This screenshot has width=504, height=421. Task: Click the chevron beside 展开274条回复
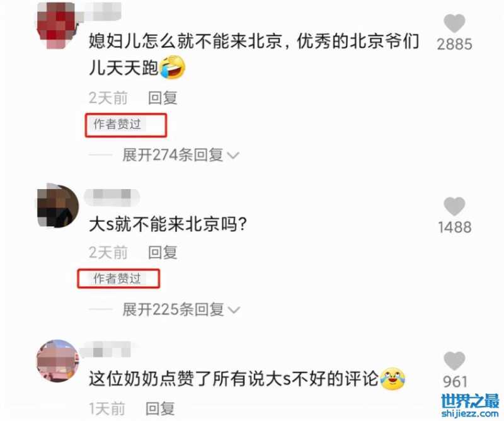click(233, 156)
